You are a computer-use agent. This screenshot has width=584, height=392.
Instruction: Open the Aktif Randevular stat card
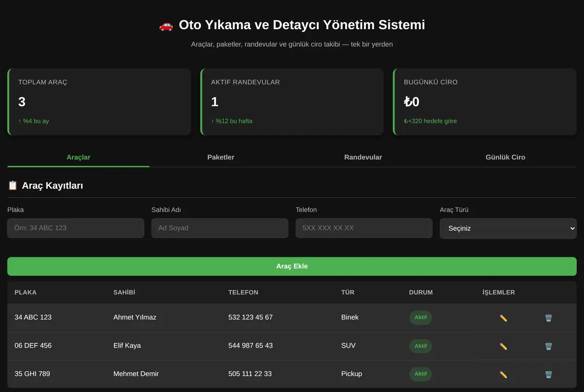tap(292, 102)
